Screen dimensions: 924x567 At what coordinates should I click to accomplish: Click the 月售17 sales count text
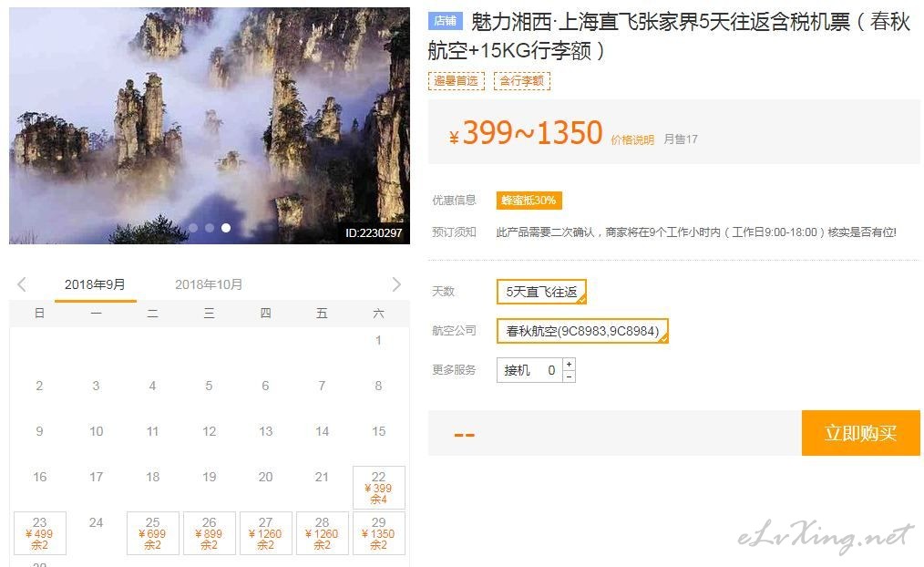tap(681, 139)
